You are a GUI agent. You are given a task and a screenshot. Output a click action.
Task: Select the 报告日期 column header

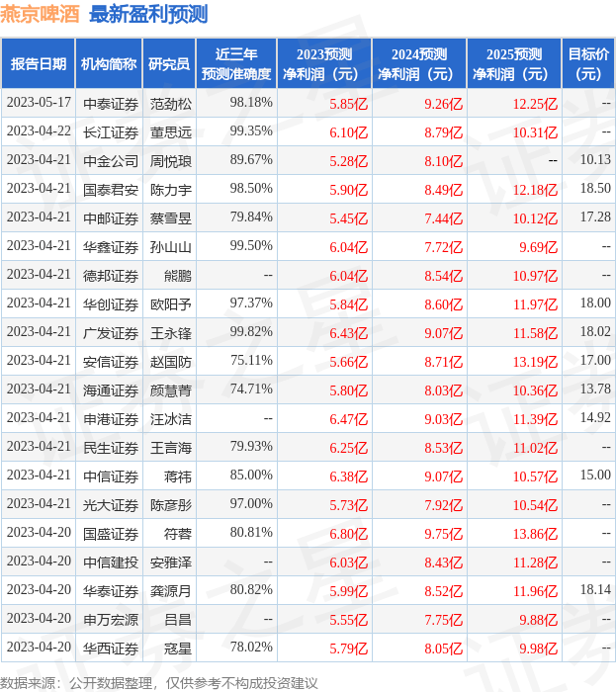pyautogui.click(x=39, y=64)
